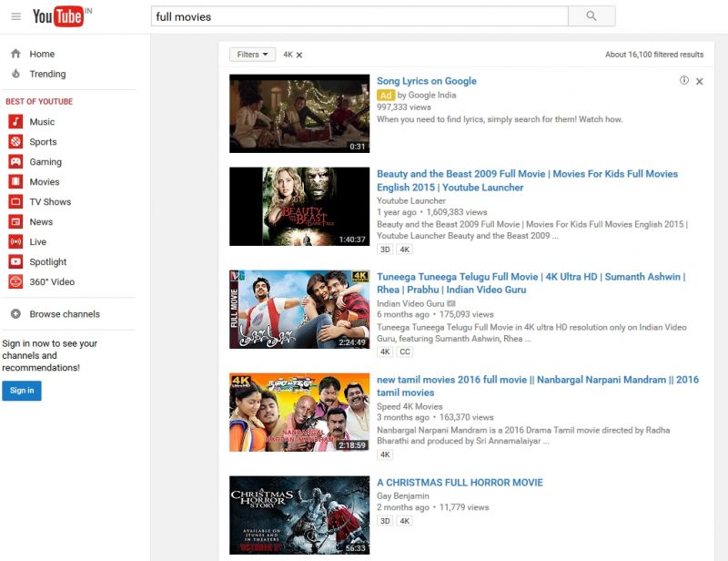Dismiss the Song Lyrics on Google ad
The width and height of the screenshot is (728, 561).
point(700,81)
